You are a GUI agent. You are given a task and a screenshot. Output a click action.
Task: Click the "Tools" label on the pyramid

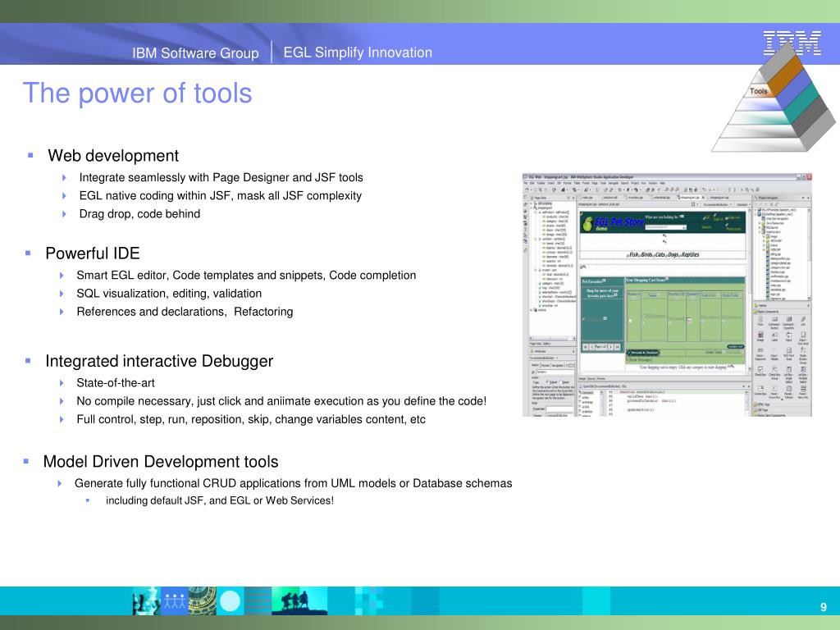[758, 91]
